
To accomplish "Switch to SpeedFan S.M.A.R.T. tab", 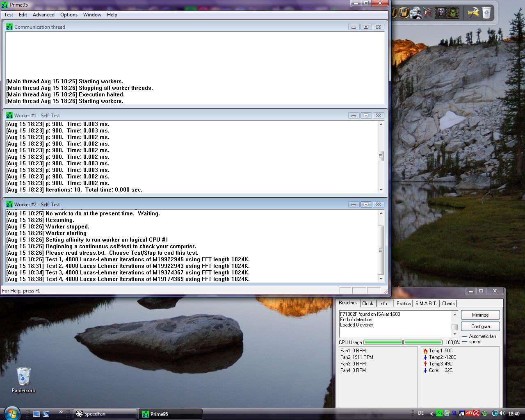I will (x=426, y=304).
